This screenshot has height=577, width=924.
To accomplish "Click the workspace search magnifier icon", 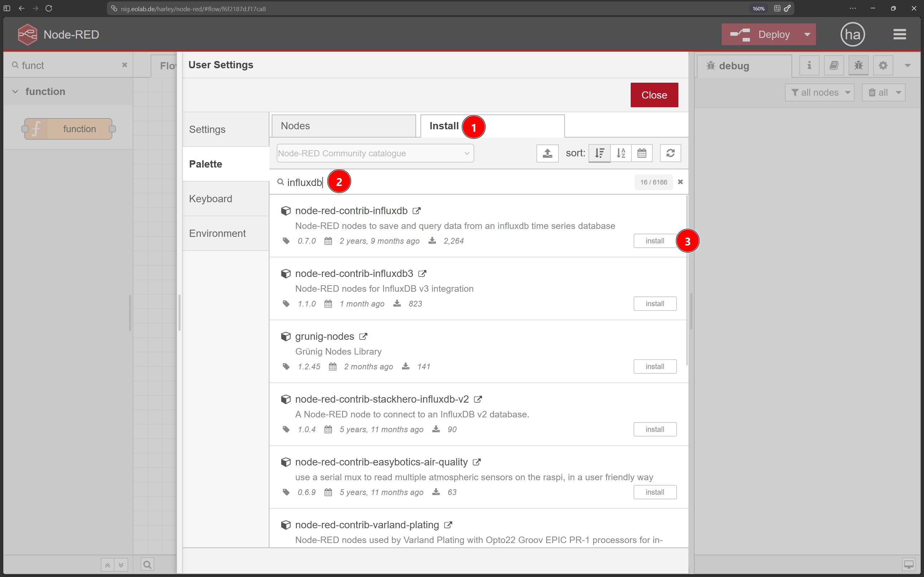I will click(147, 564).
